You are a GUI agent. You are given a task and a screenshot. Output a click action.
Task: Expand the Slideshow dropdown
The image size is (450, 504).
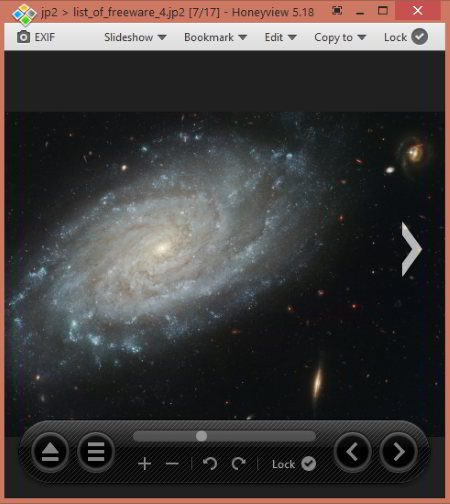coord(135,37)
